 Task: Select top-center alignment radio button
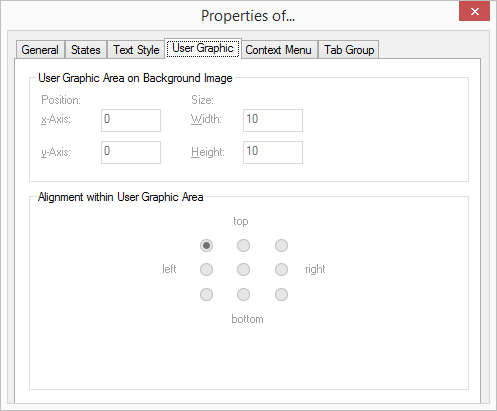[x=243, y=246]
